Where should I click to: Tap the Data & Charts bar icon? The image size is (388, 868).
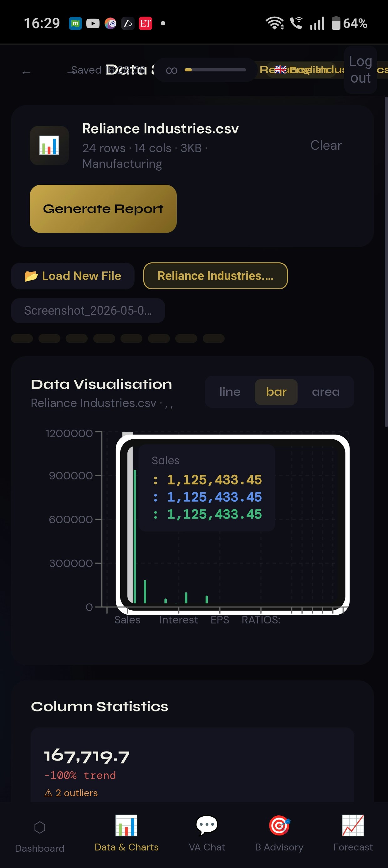click(x=127, y=825)
